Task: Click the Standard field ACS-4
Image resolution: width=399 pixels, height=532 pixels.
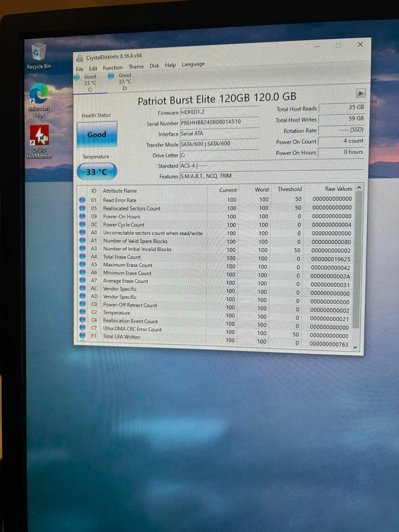Action: [272, 165]
